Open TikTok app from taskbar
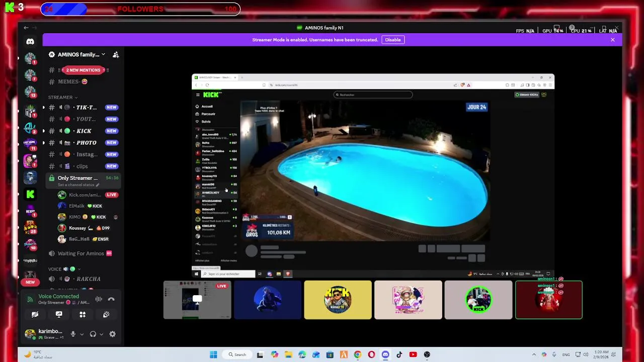This screenshot has height=362, width=644. pos(399,354)
